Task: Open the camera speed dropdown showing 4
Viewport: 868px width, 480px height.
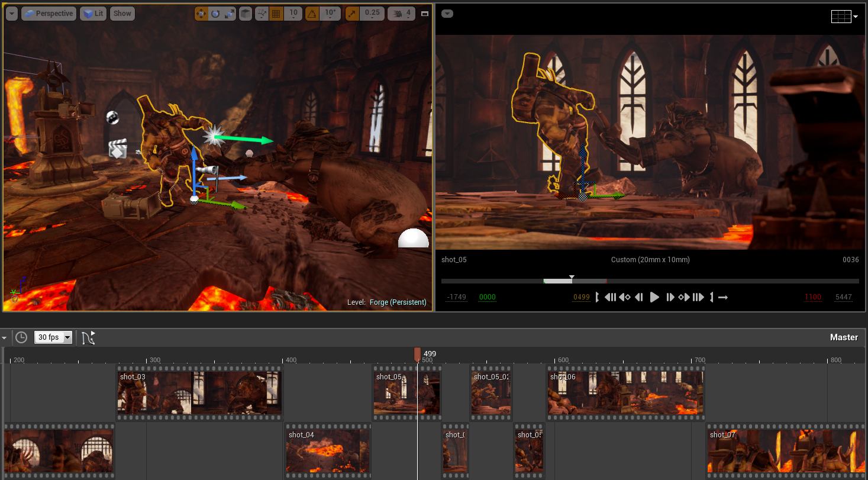Action: point(402,14)
